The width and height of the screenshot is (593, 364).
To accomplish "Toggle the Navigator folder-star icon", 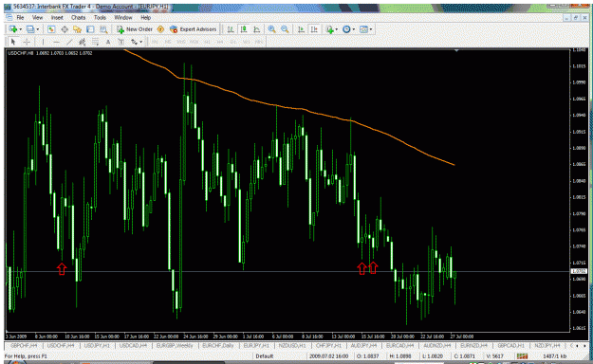I will coord(77,29).
